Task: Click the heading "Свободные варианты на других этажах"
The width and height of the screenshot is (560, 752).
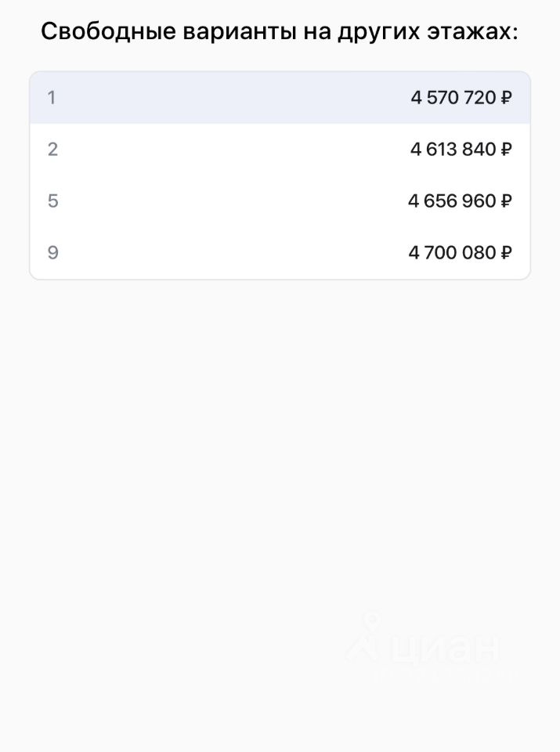Action: click(280, 32)
